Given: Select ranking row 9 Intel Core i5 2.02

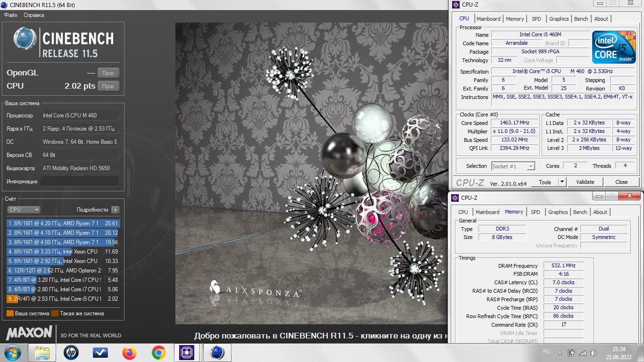Looking at the screenshot, I should 63,299.
